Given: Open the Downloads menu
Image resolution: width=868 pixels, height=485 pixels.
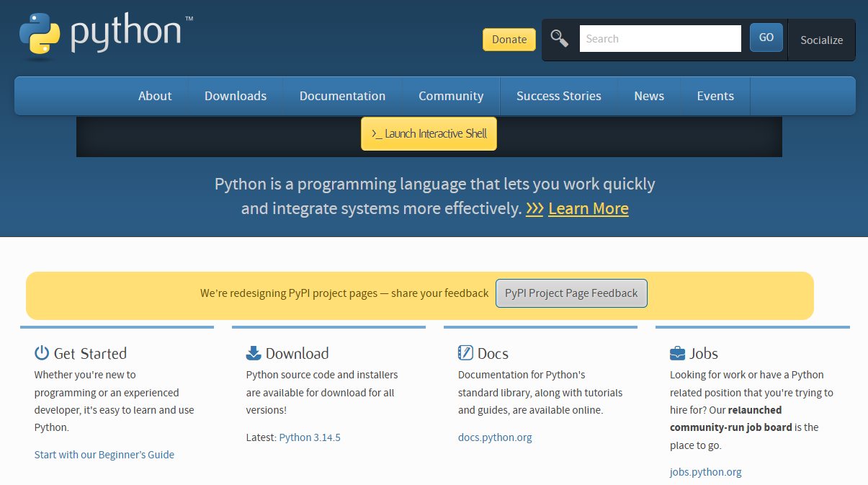Looking at the screenshot, I should tap(236, 96).
